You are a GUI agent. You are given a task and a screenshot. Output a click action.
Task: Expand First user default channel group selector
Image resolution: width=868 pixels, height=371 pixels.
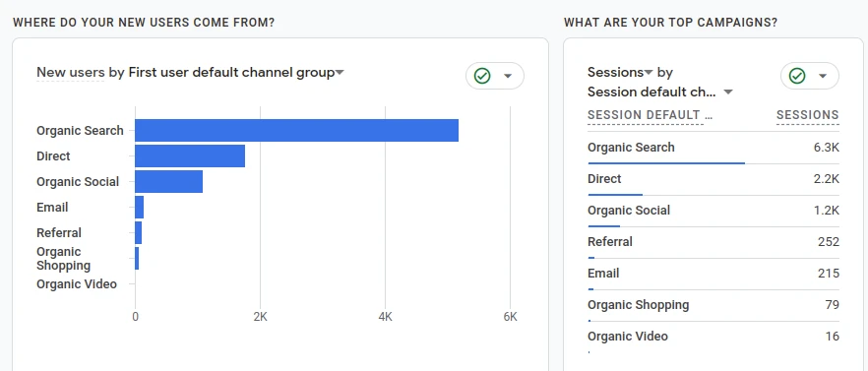[x=236, y=73]
